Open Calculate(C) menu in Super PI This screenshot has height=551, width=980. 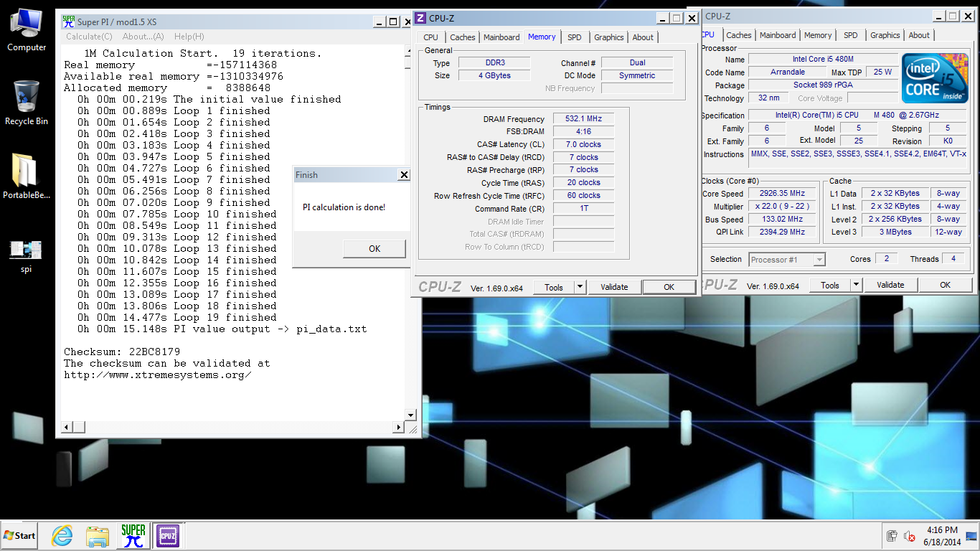[89, 37]
